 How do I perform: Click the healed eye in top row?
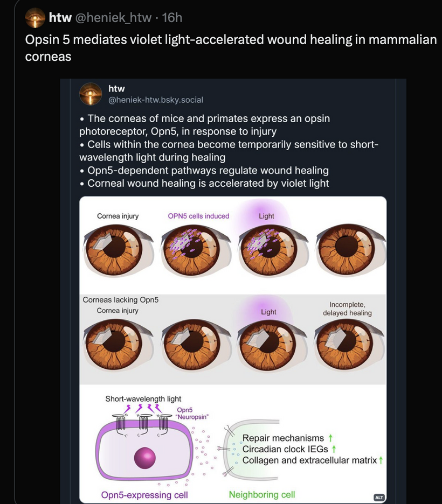coord(350,249)
